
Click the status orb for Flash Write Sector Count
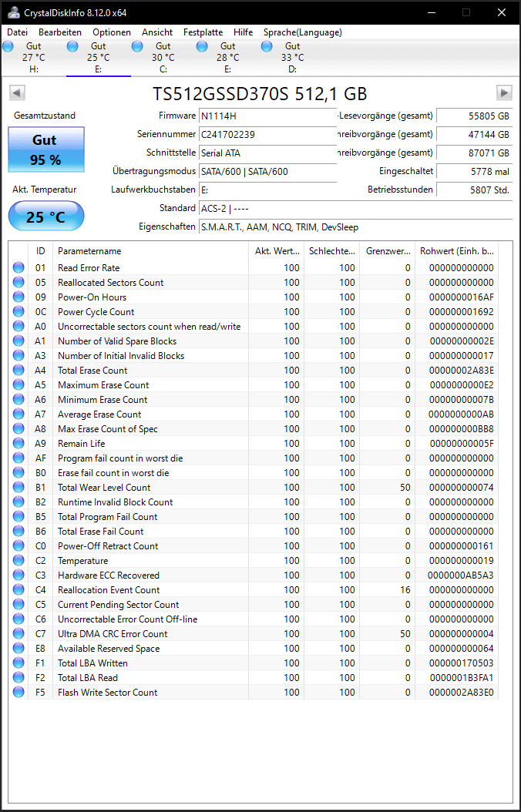point(18,692)
